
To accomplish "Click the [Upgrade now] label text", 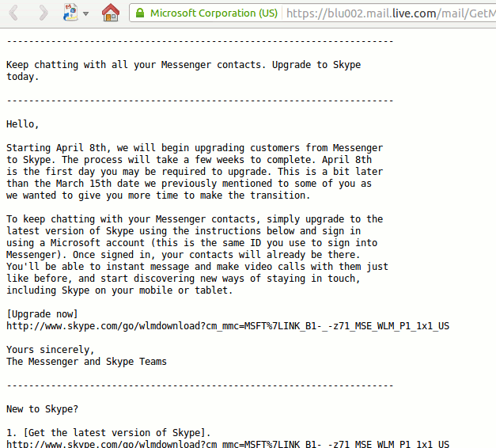I will [42, 313].
